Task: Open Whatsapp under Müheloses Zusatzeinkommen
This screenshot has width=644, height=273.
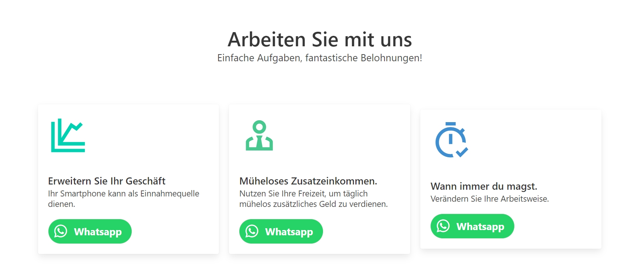Action: tap(281, 232)
